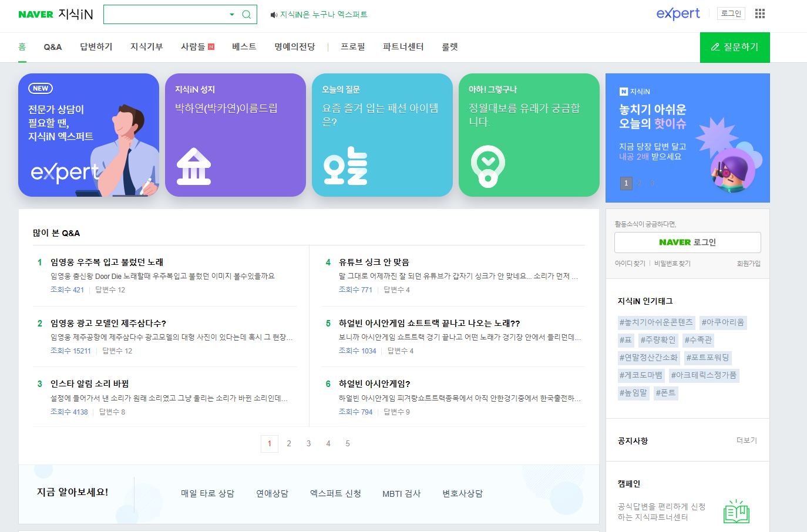Click the search magnifier icon

pos(247,15)
